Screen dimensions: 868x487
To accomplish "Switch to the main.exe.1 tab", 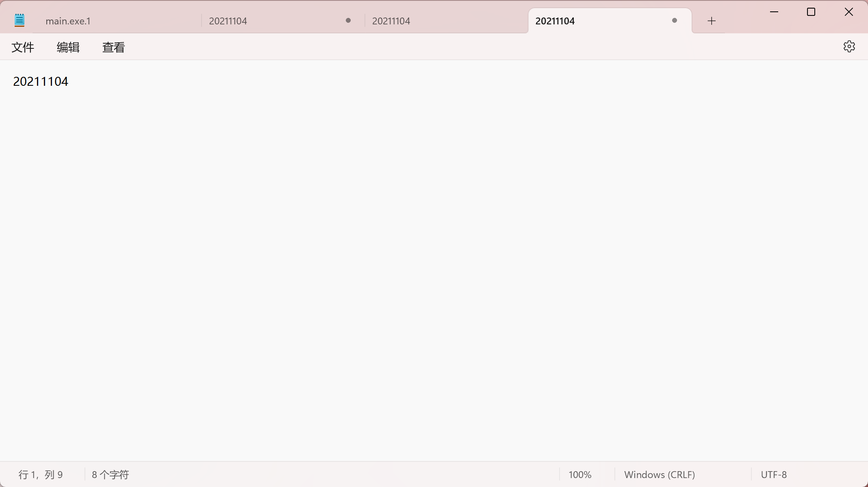I will point(68,21).
